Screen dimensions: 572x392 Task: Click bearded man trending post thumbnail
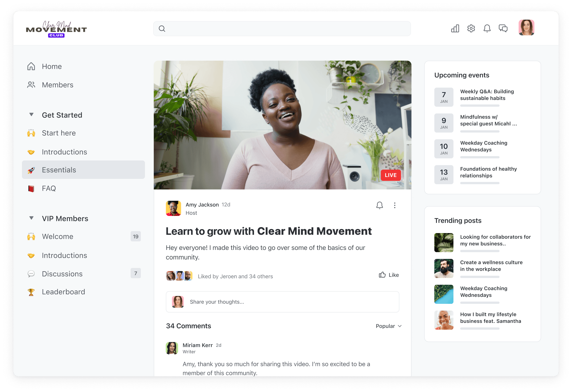(444, 268)
